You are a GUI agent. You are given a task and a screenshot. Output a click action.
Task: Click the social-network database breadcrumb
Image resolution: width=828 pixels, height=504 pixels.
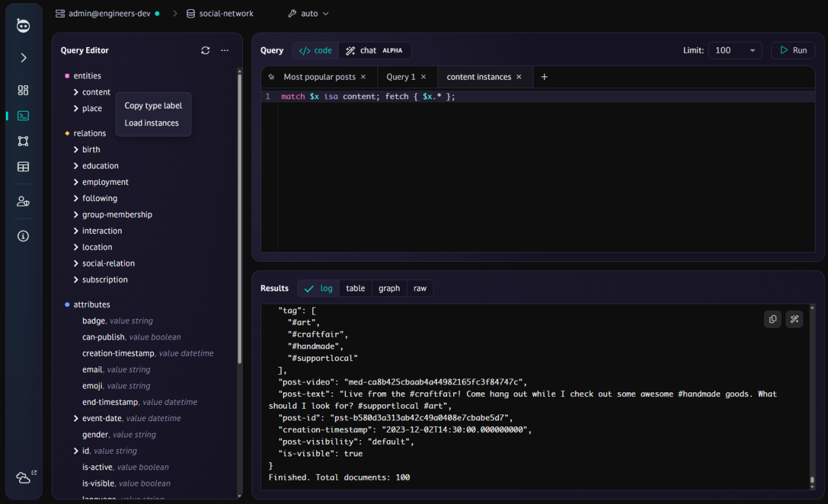[226, 13]
